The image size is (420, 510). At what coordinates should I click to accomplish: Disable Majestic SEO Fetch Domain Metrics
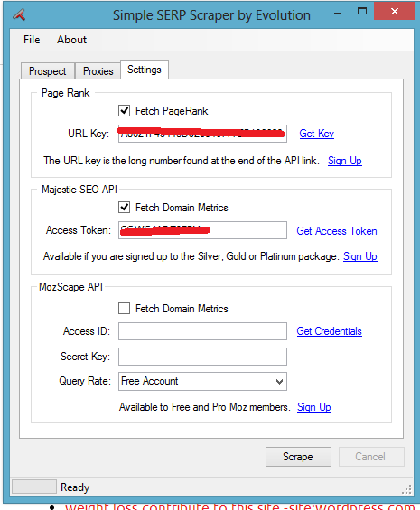pyautogui.click(x=124, y=208)
